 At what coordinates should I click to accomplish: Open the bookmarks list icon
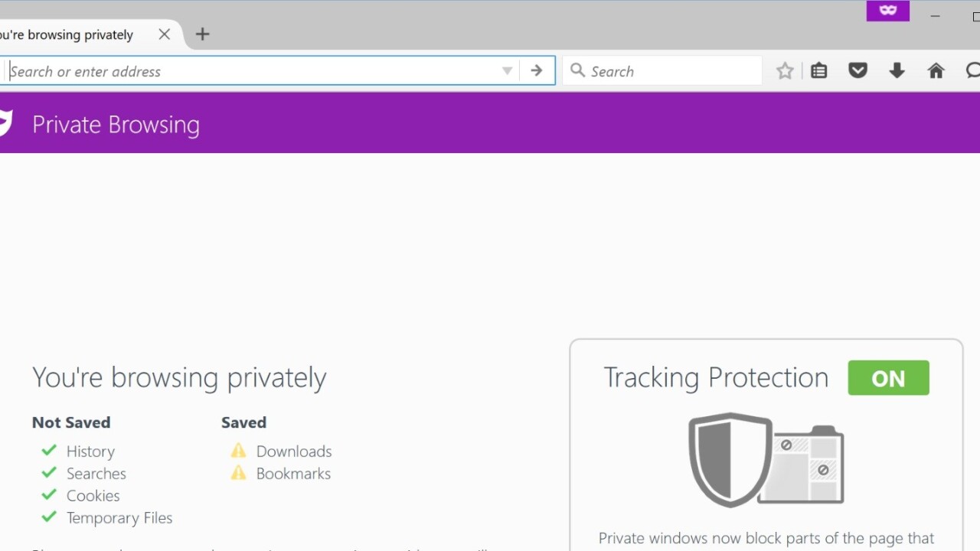point(819,71)
